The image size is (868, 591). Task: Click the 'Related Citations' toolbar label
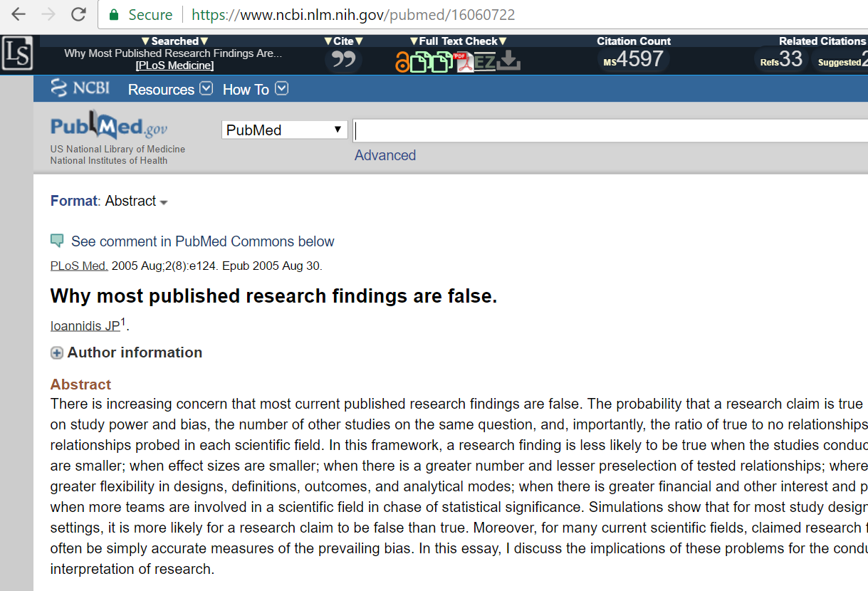coord(823,41)
